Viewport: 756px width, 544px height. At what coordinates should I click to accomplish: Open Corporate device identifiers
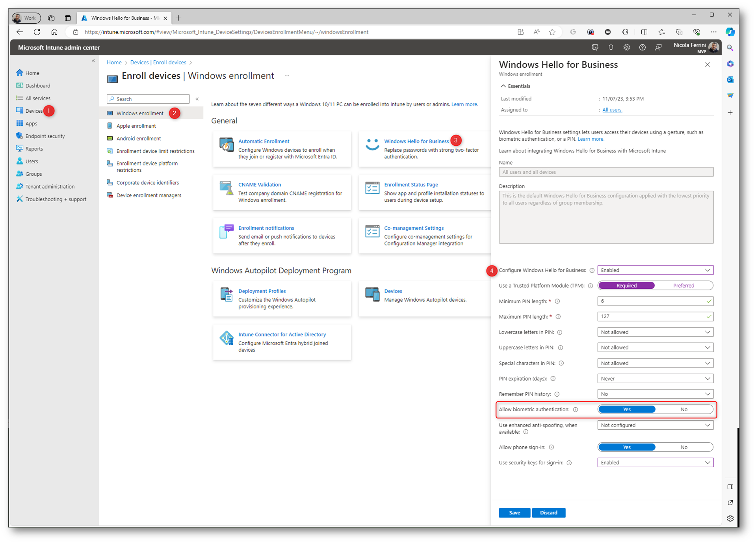point(147,182)
